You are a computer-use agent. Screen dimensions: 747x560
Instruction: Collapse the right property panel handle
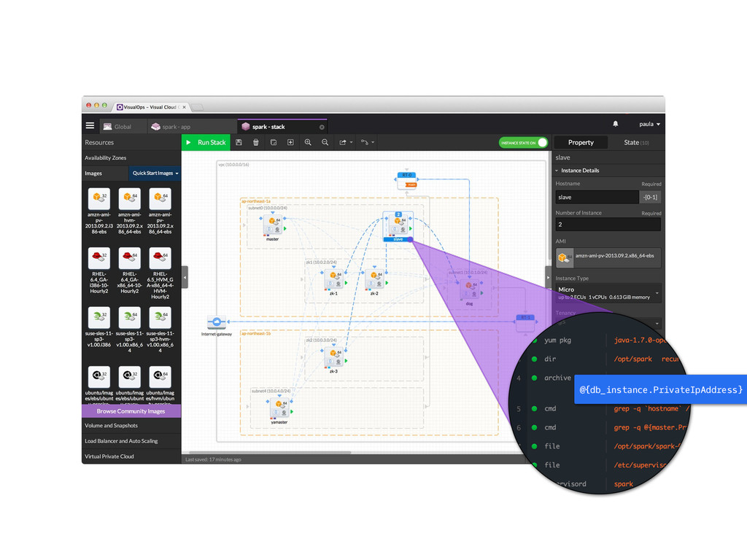548,276
